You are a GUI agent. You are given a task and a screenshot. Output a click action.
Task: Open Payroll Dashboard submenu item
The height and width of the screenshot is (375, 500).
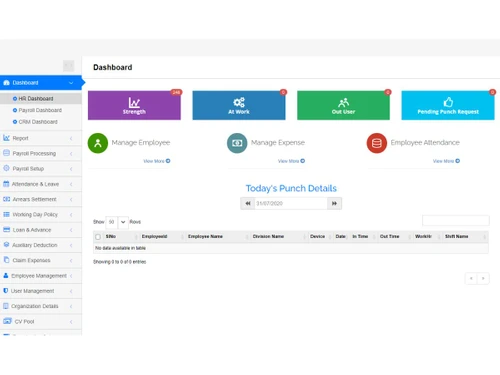[41, 110]
